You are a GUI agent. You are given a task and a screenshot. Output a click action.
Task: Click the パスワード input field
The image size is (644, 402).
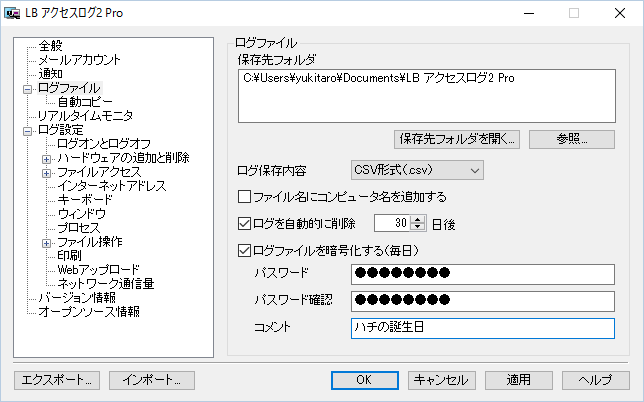tap(483, 274)
